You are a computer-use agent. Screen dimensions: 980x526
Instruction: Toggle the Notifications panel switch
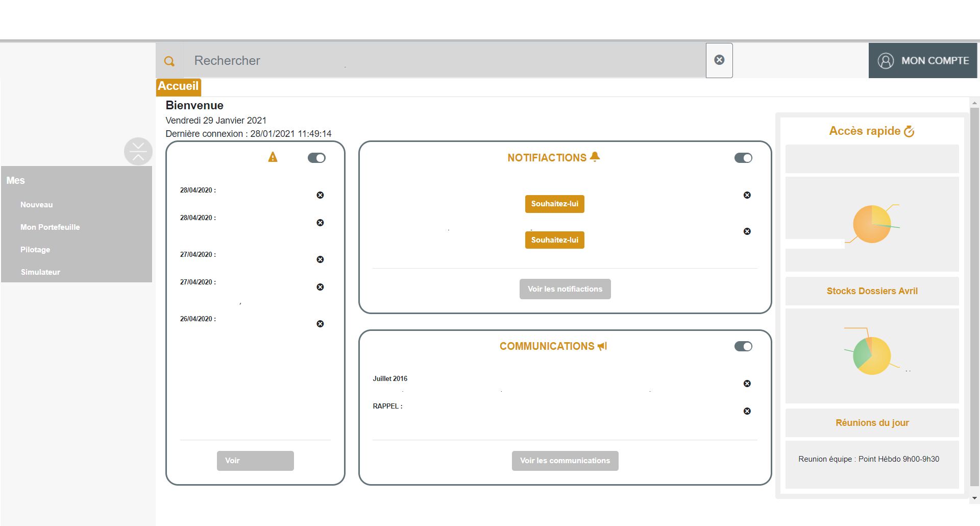(x=743, y=158)
